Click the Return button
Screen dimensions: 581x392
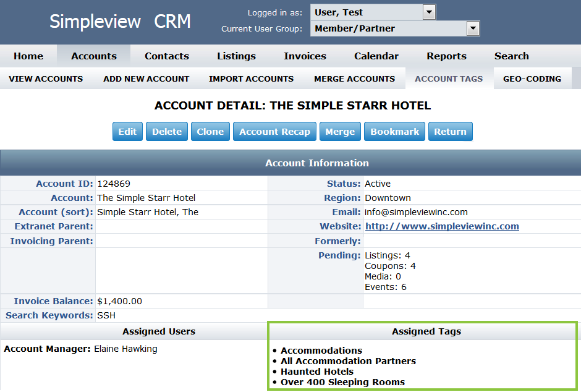(450, 132)
